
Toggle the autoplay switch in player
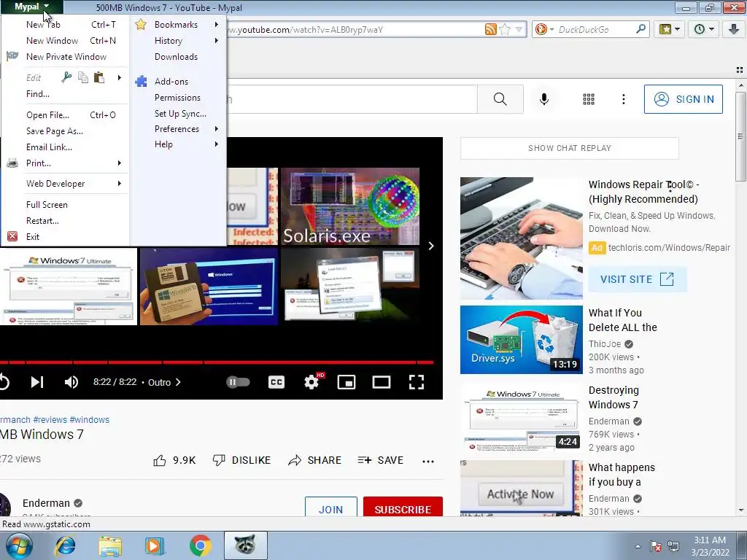pos(238,382)
